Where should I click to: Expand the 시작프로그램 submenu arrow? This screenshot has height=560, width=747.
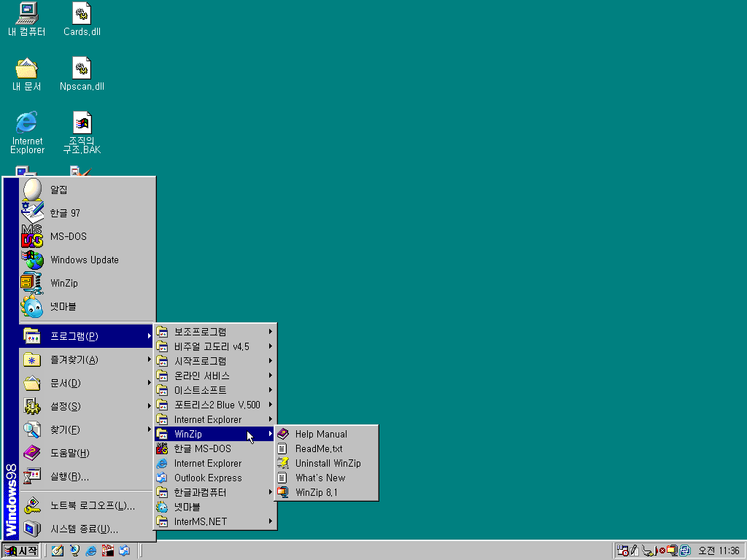click(270, 361)
